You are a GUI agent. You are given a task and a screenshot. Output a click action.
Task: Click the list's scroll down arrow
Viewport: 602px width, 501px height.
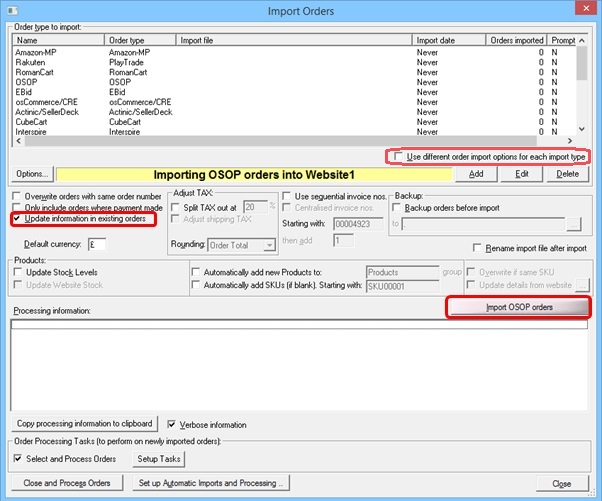582,129
